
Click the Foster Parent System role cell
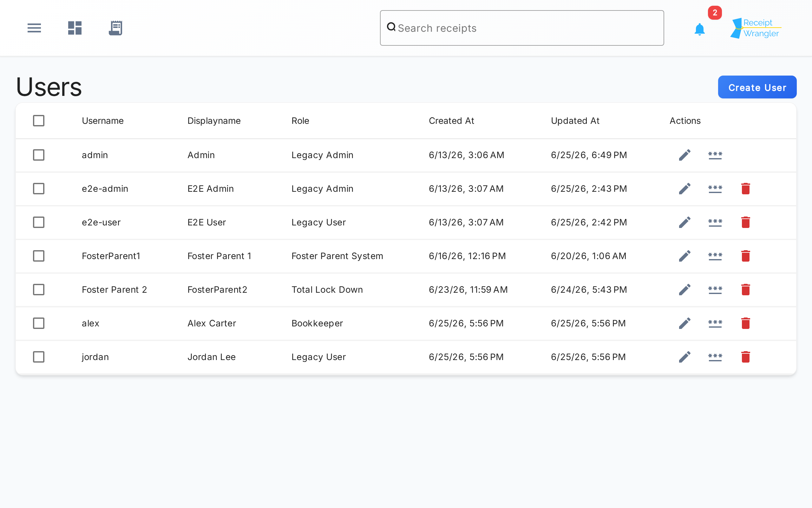coord(337,256)
